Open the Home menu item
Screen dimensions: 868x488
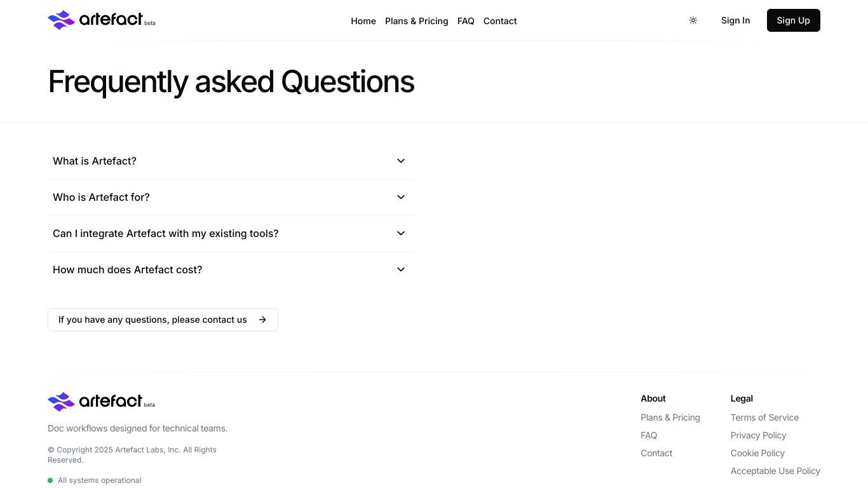tap(363, 21)
